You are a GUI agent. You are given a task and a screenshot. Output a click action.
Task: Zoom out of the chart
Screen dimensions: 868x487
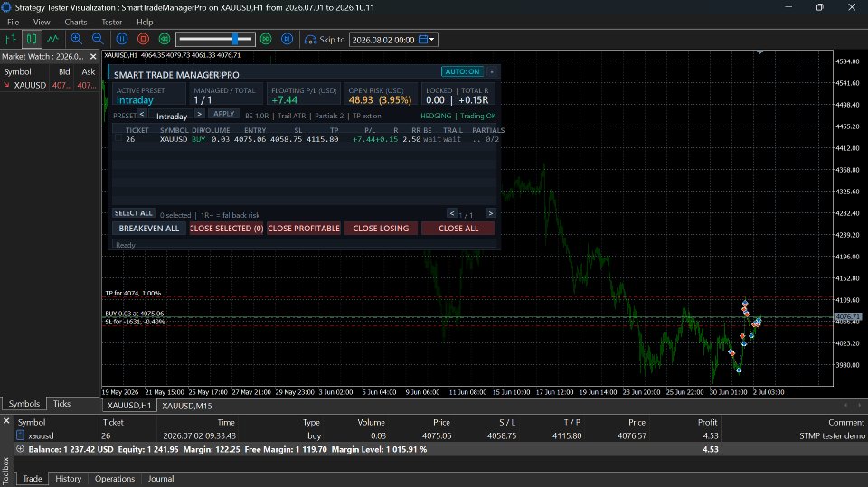98,39
